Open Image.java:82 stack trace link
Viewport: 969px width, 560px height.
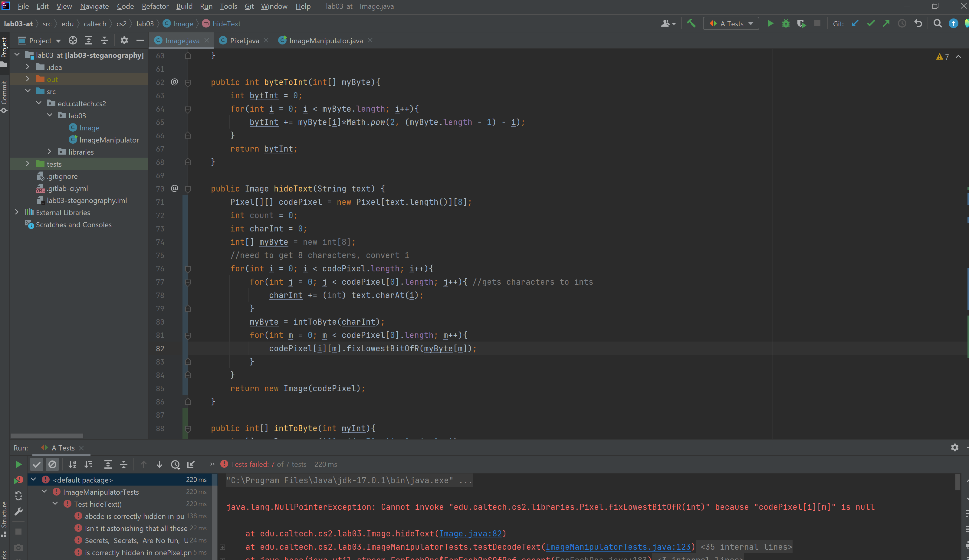point(470,533)
